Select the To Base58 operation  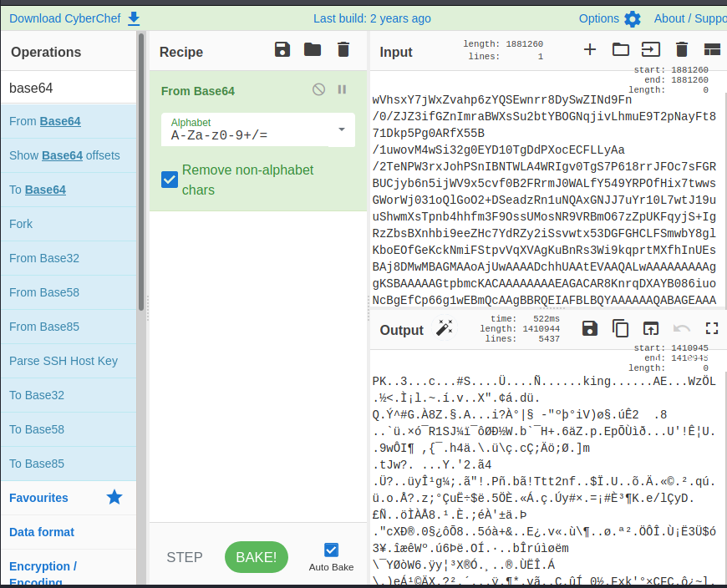tap(69, 430)
